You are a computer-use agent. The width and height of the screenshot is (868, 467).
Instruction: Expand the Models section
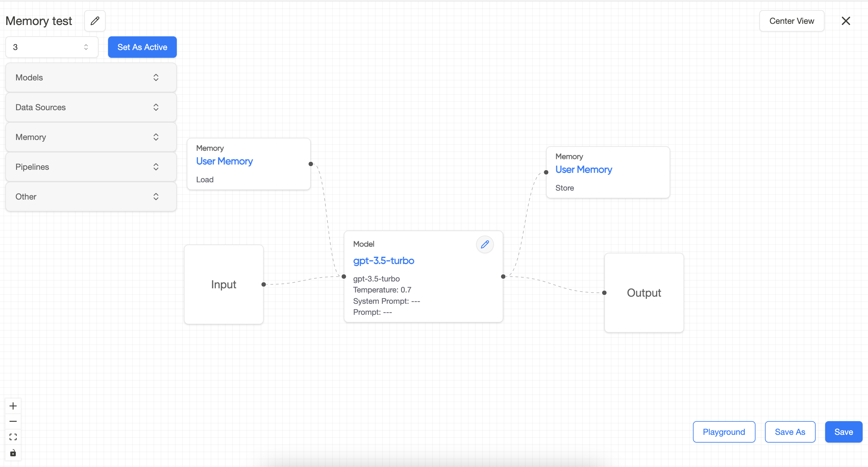coord(91,77)
